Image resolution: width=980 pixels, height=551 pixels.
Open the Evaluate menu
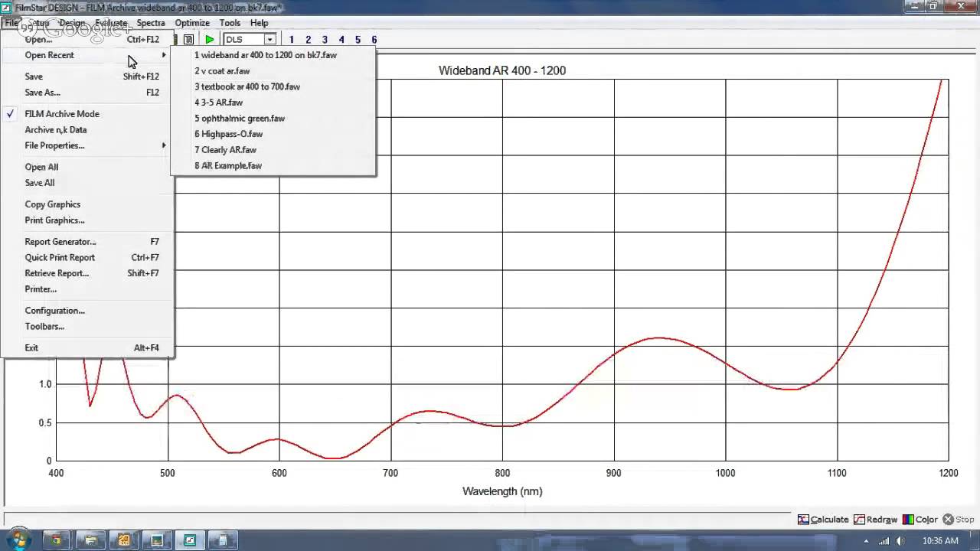coord(111,23)
